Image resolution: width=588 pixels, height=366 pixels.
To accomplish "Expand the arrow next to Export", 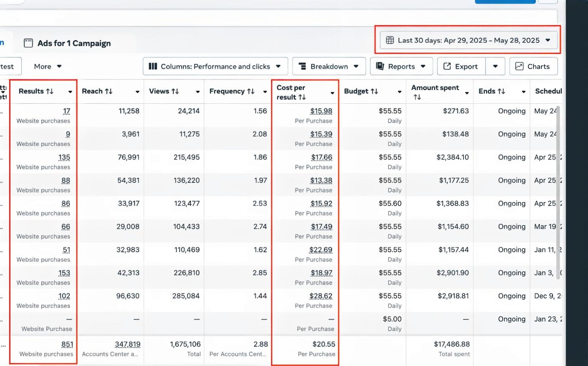I will (x=495, y=67).
